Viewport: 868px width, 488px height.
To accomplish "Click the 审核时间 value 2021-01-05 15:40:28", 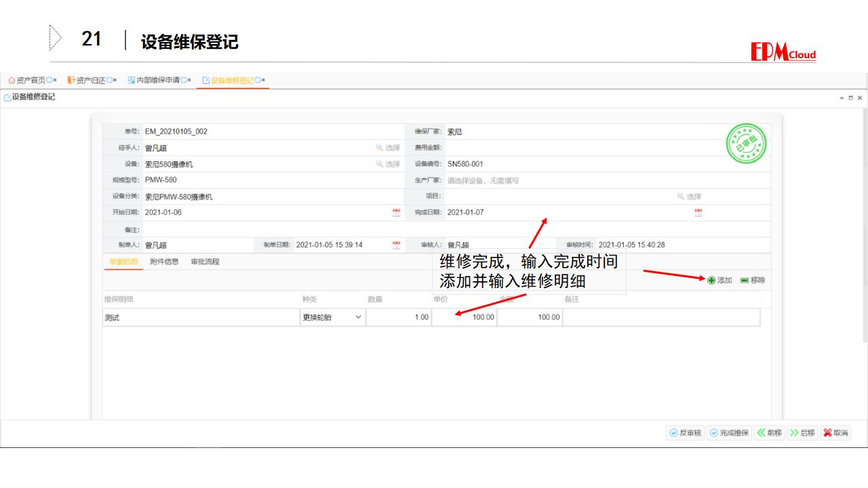I will pos(632,245).
